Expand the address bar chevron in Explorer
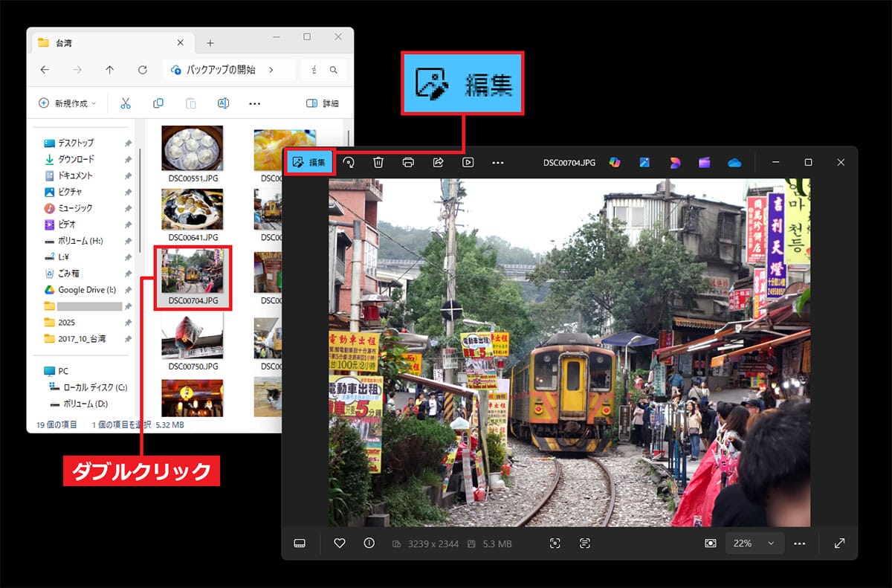892x588 pixels. point(271,70)
